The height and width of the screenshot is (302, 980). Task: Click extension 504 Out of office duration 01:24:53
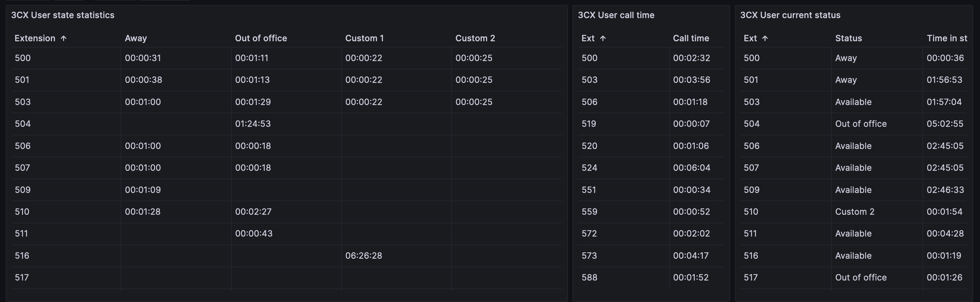(x=253, y=123)
